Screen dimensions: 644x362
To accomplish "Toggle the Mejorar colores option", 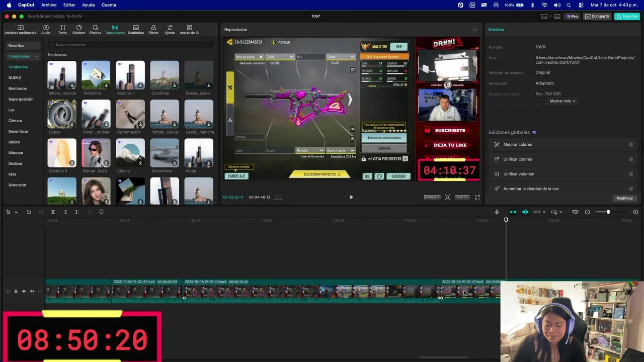I will 631,145.
